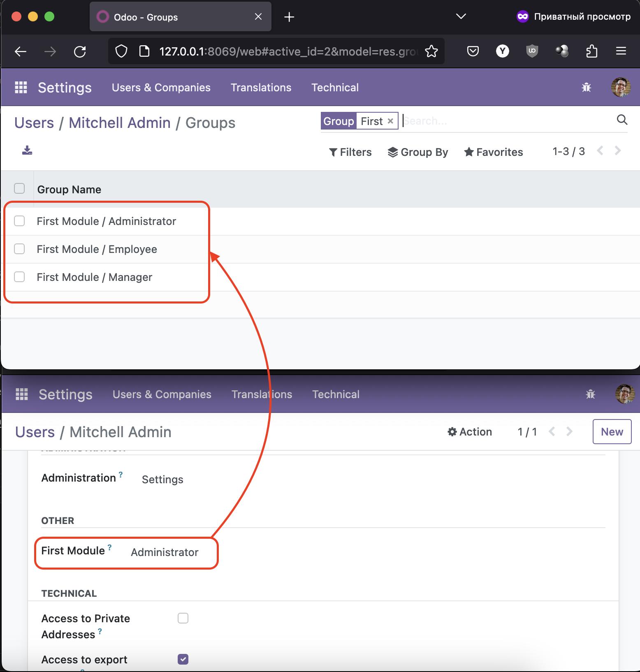Viewport: 640px width, 672px height.
Task: Enable Access to Private Addresses checkbox
Action: (183, 618)
